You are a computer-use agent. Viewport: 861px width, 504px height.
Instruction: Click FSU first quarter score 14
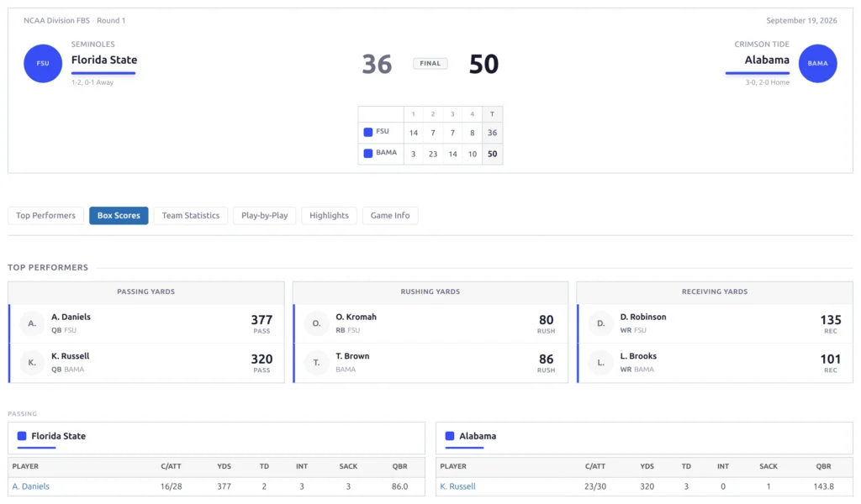pyautogui.click(x=414, y=133)
